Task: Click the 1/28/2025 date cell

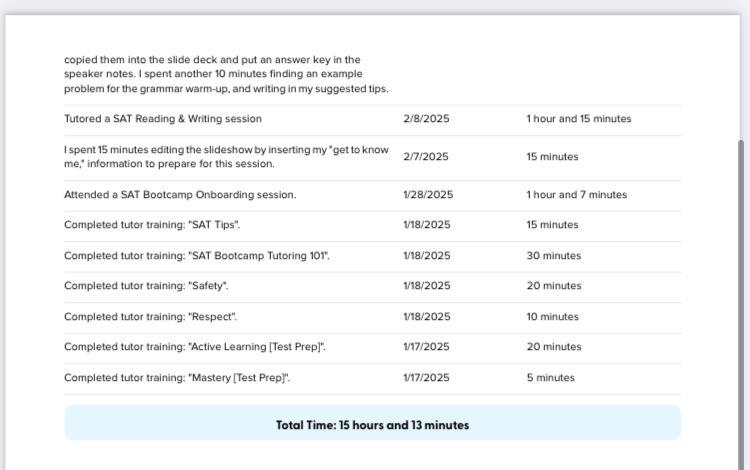Action: pos(428,195)
